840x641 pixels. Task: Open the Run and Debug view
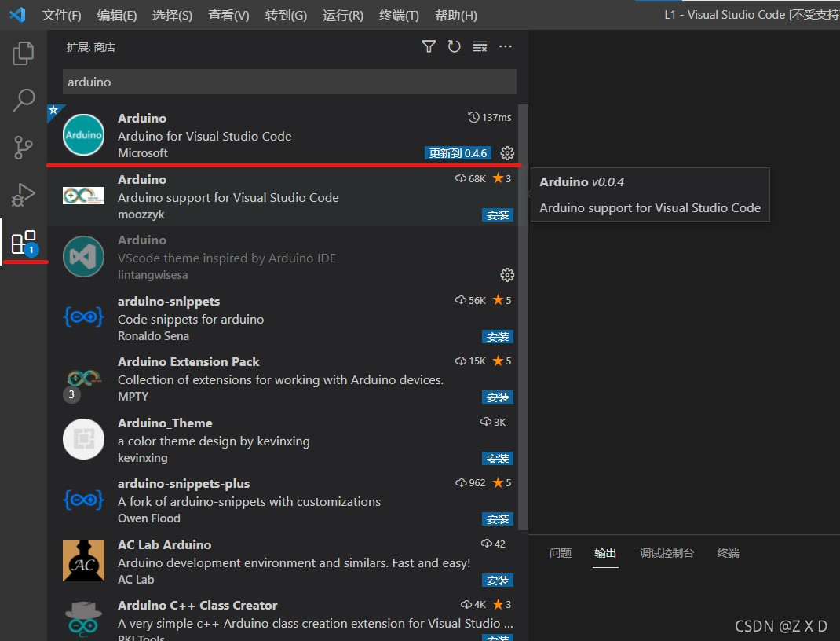[23, 195]
